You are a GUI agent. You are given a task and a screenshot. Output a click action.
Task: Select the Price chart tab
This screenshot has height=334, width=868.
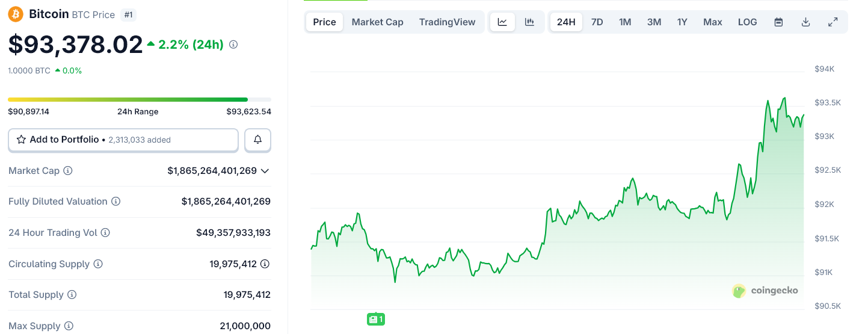[x=325, y=22]
